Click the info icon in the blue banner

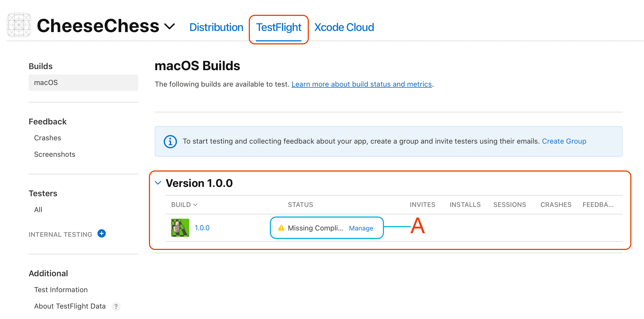(x=170, y=141)
